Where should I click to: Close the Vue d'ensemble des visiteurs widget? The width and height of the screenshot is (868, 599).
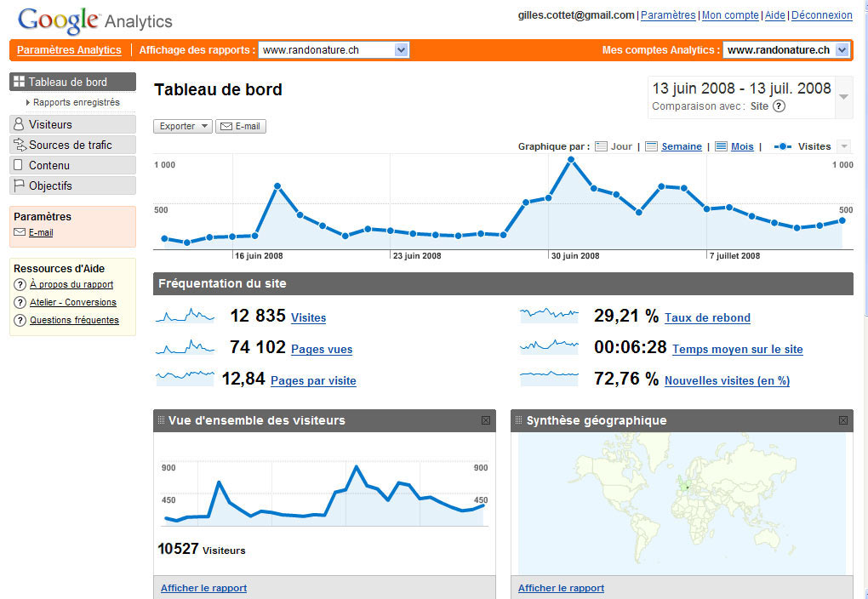486,420
